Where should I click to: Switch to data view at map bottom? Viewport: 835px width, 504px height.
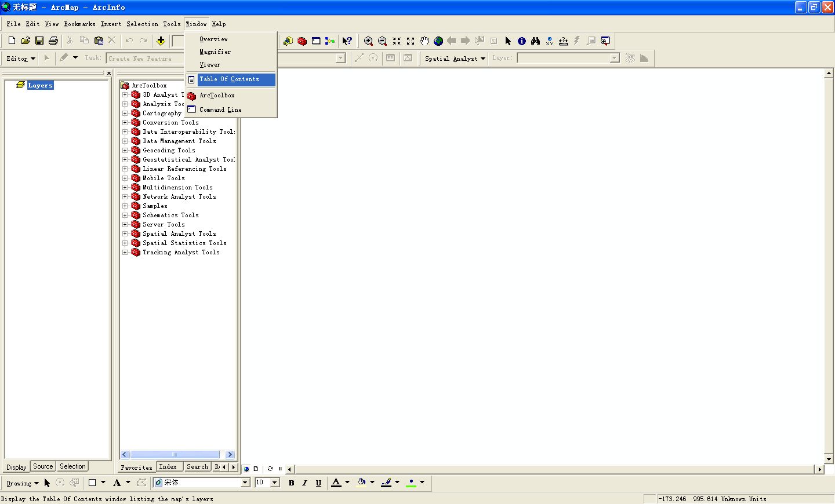[246, 469]
